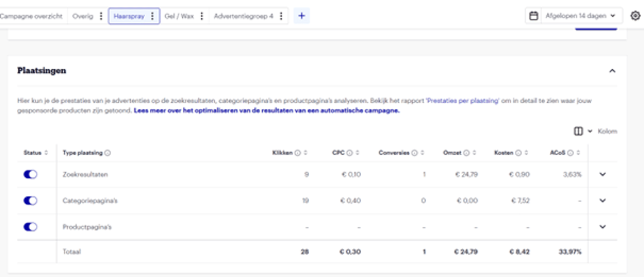Disable the Zoekresultaten placement toggle
644x277 pixels.
coord(30,174)
